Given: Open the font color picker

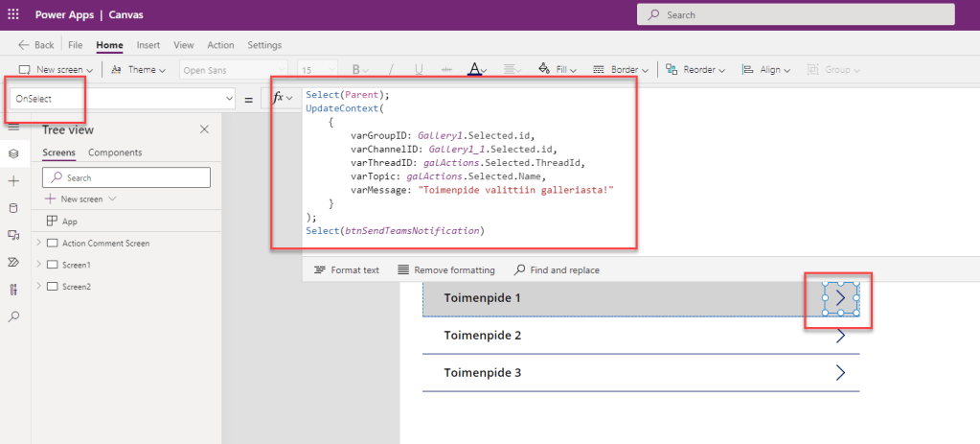Looking at the screenshot, I should [476, 70].
